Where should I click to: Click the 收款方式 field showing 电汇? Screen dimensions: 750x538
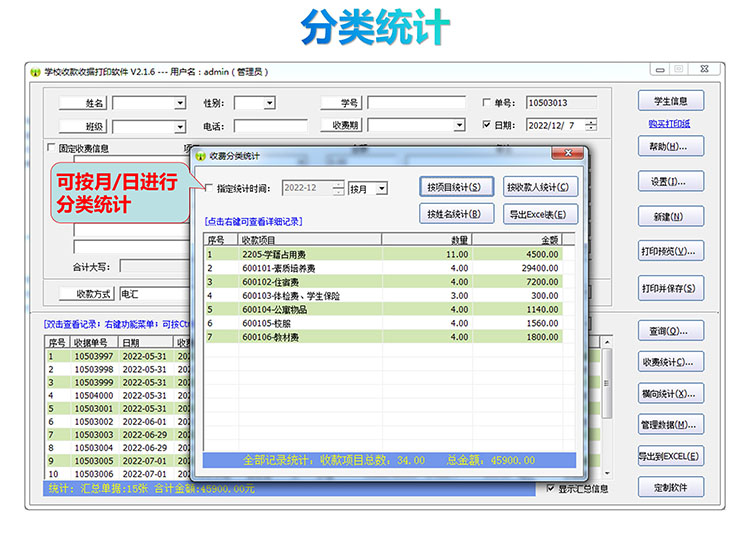point(155,294)
